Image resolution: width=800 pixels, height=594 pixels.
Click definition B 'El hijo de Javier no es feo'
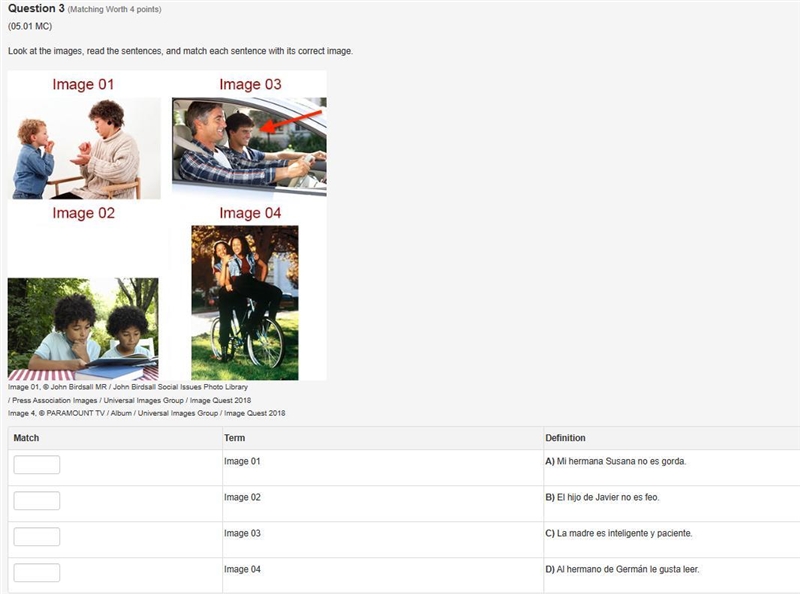[602, 497]
